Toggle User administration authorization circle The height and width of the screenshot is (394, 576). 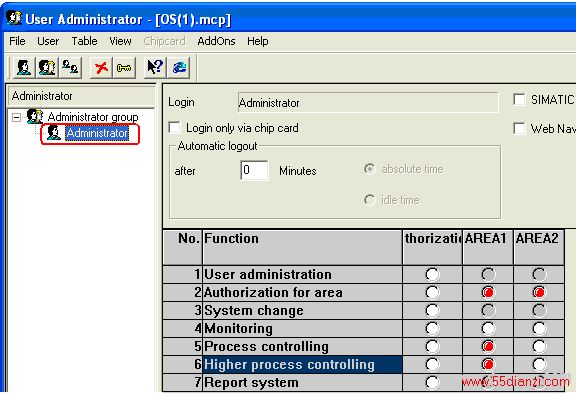(432, 274)
